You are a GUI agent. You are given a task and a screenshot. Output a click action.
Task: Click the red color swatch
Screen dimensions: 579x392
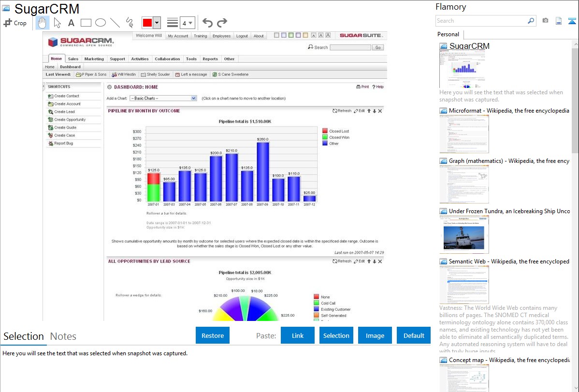[x=147, y=23]
